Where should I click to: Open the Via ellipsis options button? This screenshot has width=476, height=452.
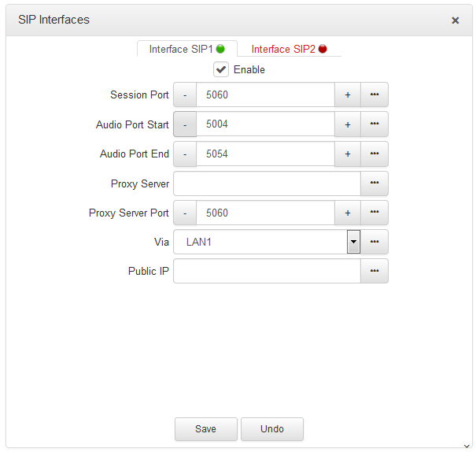click(x=375, y=242)
